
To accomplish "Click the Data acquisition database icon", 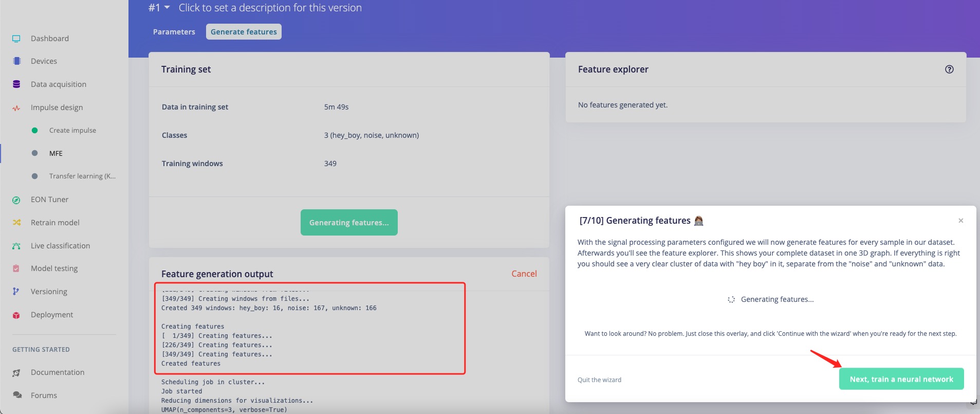I will click(x=16, y=84).
